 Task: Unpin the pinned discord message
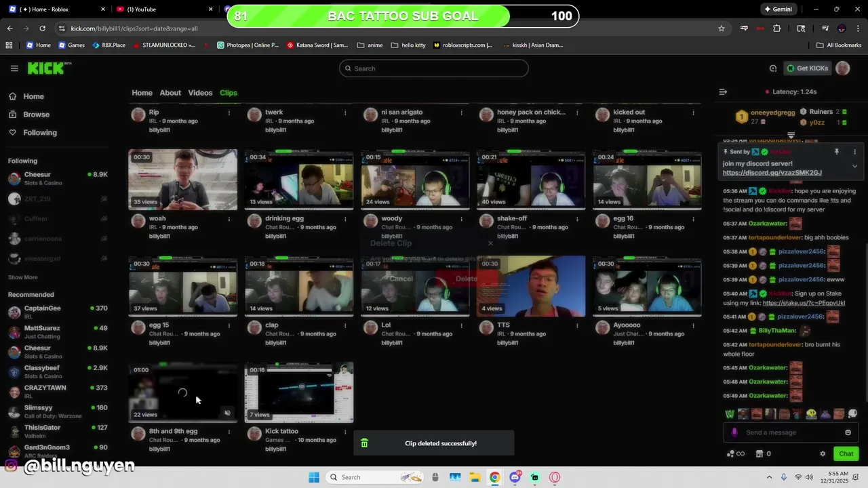click(x=837, y=152)
